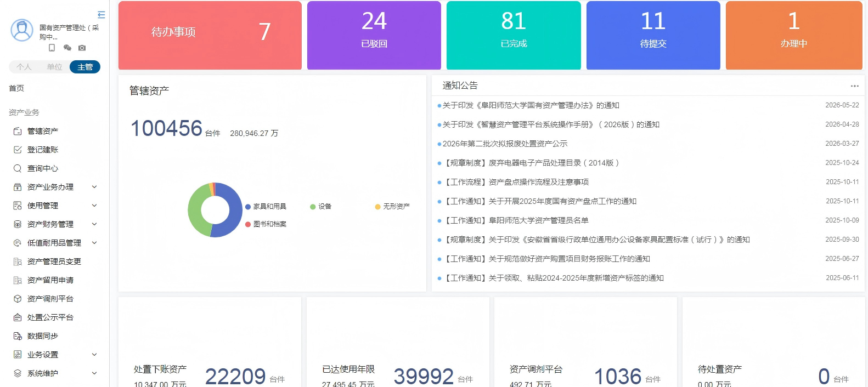
Task: Open 管辖资产 in the sidebar
Action: [x=43, y=131]
